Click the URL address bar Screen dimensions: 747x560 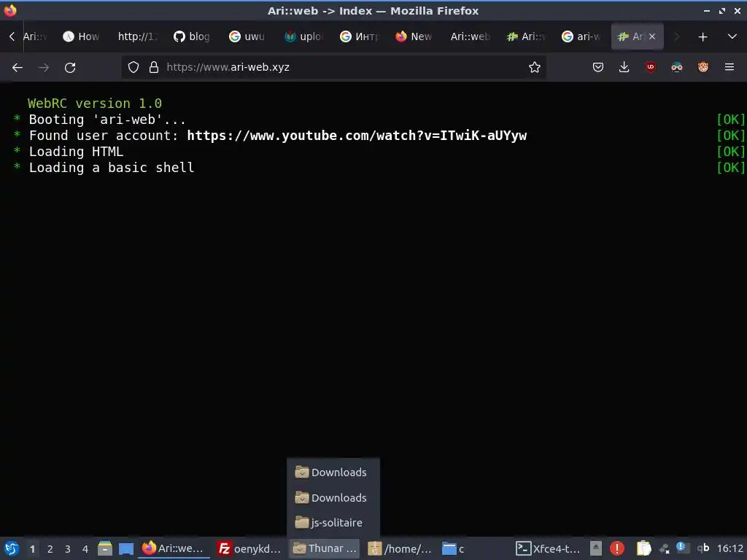pyautogui.click(x=333, y=67)
